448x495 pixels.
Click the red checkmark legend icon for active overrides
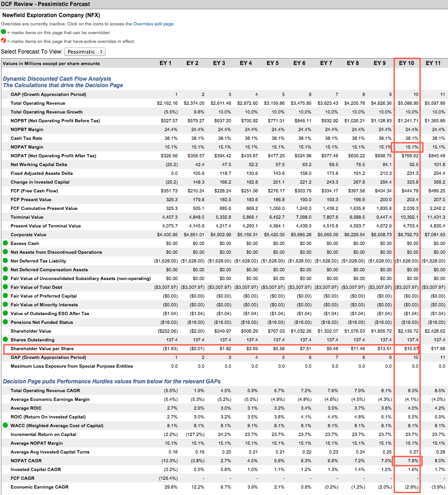(4, 41)
